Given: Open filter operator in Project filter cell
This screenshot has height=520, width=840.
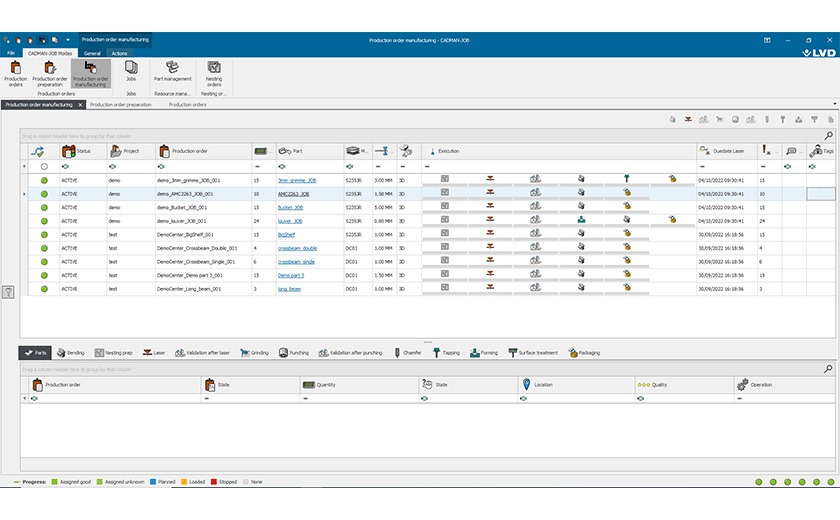Looking at the screenshot, I should coord(112,167).
